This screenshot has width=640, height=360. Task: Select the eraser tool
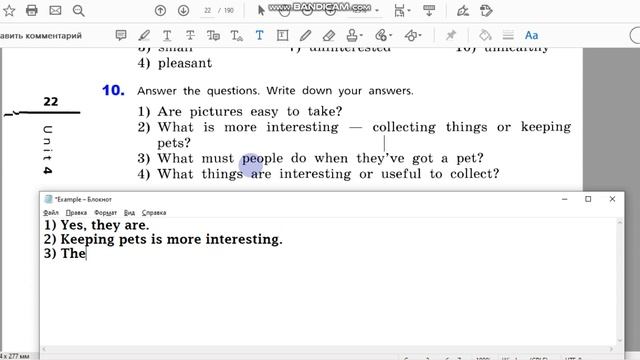tap(329, 36)
